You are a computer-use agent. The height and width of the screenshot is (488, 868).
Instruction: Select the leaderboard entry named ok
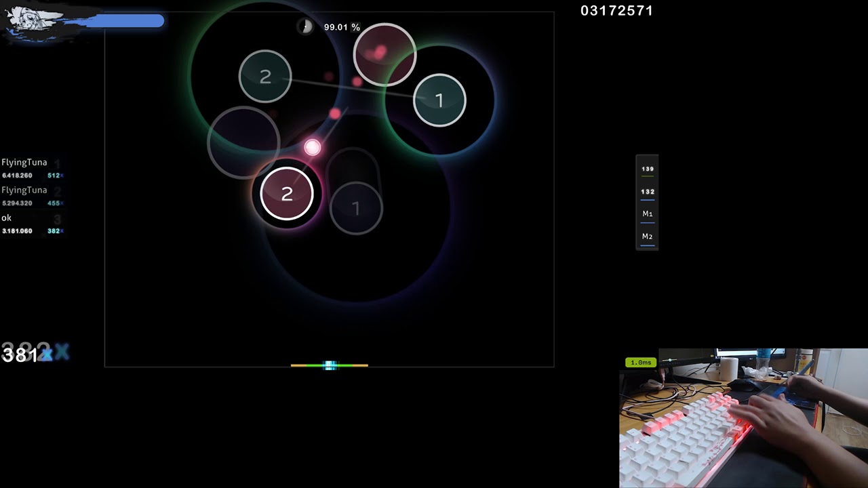tap(33, 224)
